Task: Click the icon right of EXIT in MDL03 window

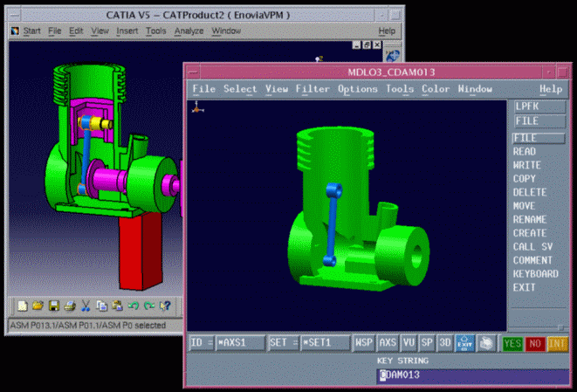Action: (486, 343)
